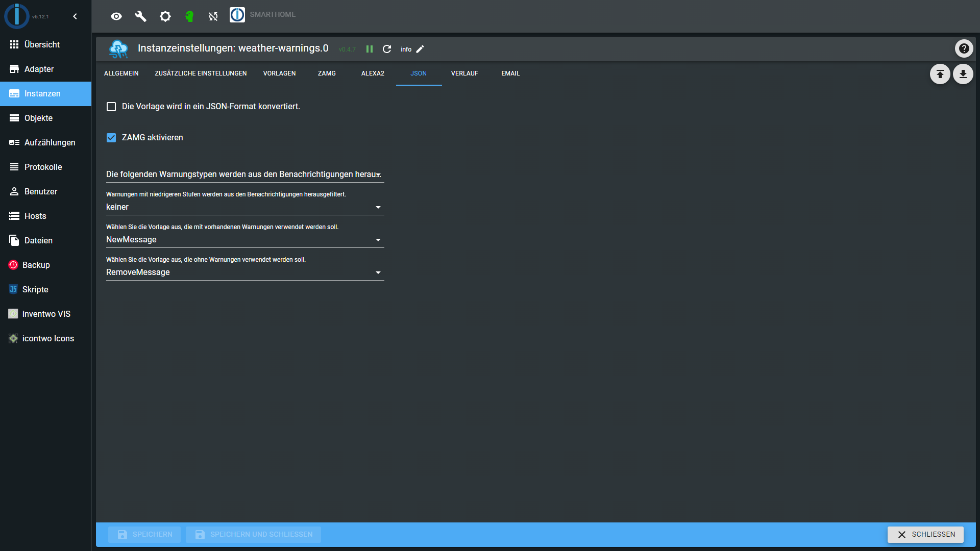980x551 pixels.
Task: Edit log level with pencil icon
Action: (x=420, y=49)
